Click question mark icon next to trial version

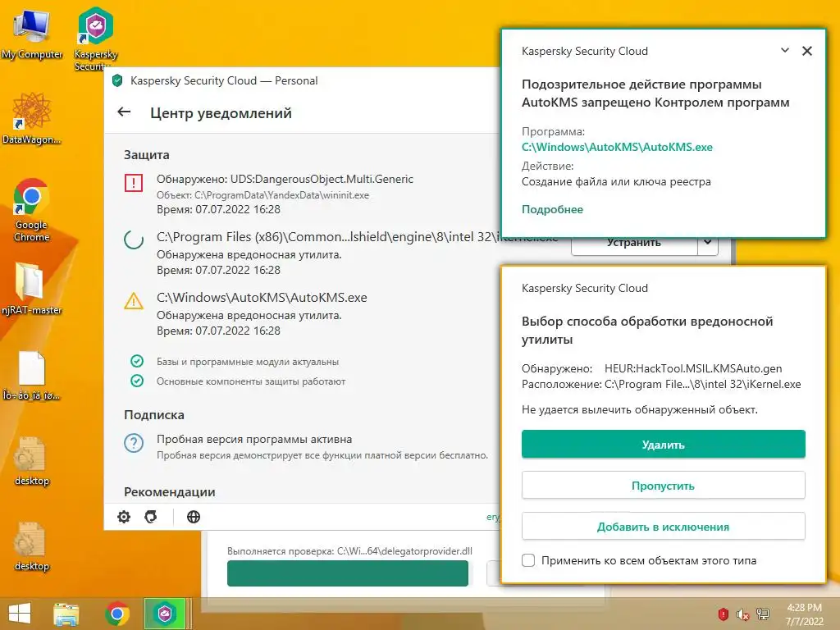click(x=134, y=443)
